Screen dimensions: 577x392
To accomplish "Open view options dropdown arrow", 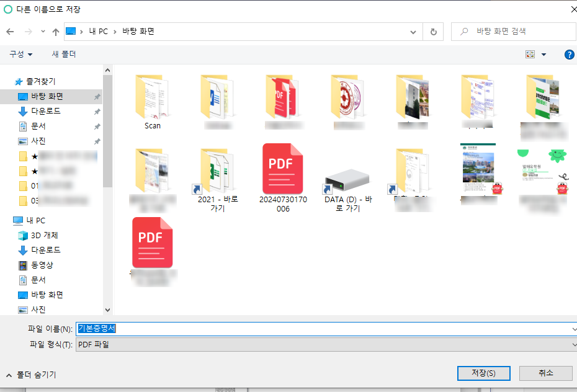I will point(543,55).
